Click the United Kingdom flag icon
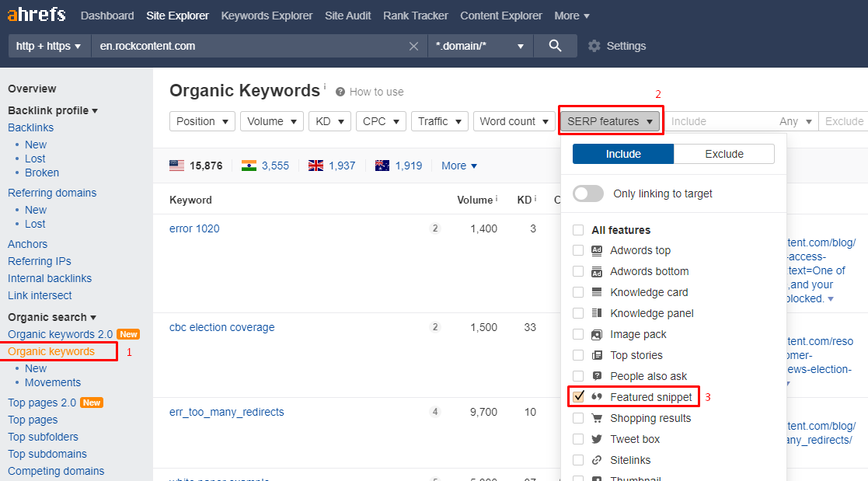This screenshot has width=868, height=481. point(315,166)
